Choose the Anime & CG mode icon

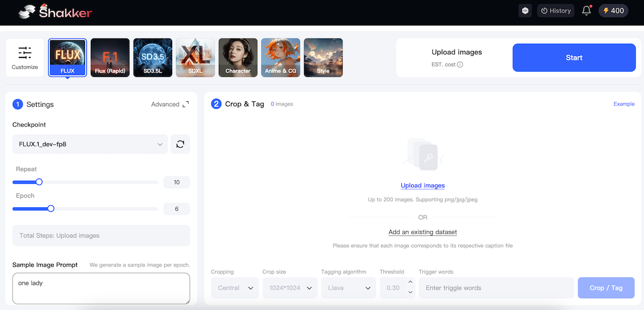pos(280,57)
